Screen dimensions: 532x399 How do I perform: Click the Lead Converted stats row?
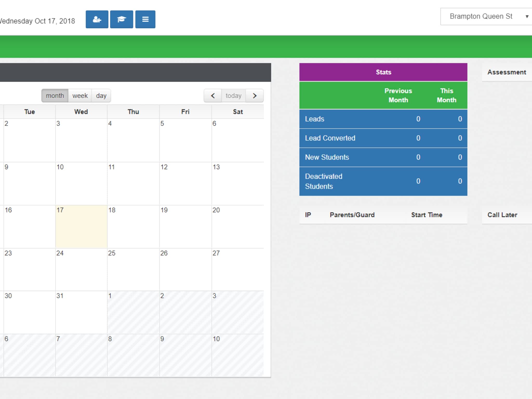click(x=383, y=138)
